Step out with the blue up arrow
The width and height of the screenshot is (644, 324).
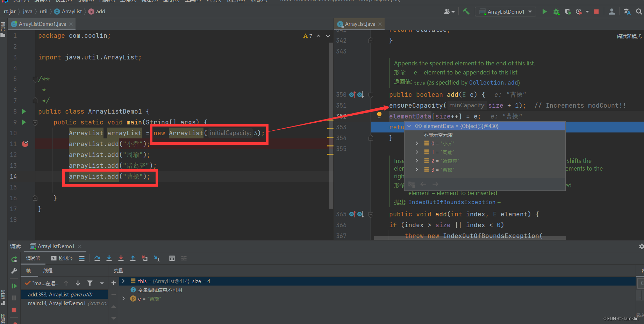pyautogui.click(x=133, y=259)
